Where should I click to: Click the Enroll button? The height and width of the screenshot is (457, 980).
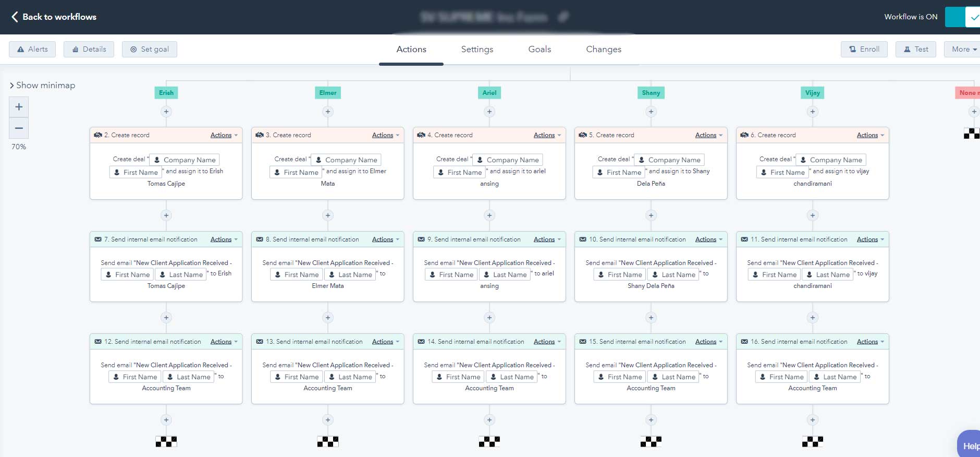(864, 49)
